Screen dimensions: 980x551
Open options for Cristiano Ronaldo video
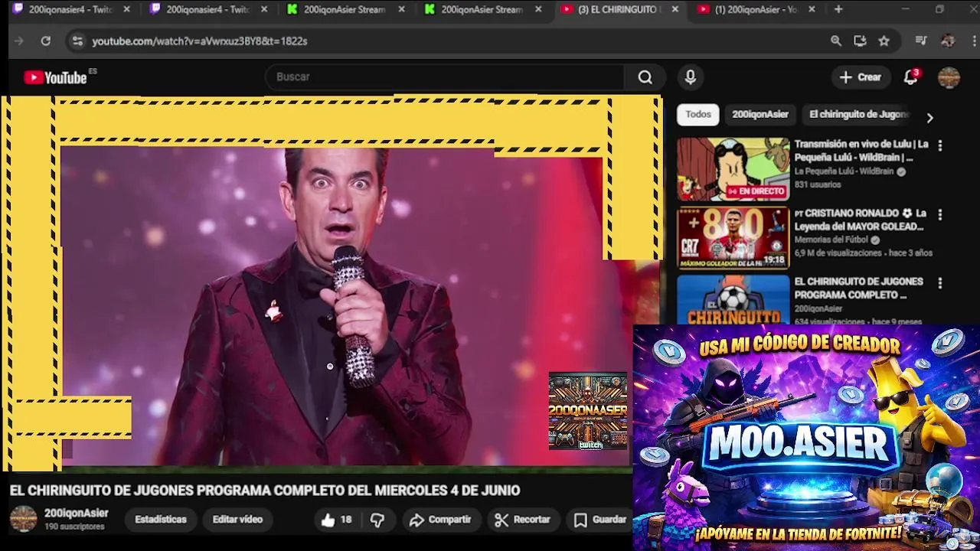click(x=940, y=215)
